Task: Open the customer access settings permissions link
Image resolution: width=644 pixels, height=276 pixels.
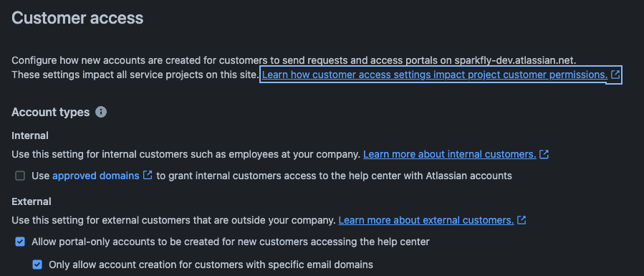Action: [435, 75]
